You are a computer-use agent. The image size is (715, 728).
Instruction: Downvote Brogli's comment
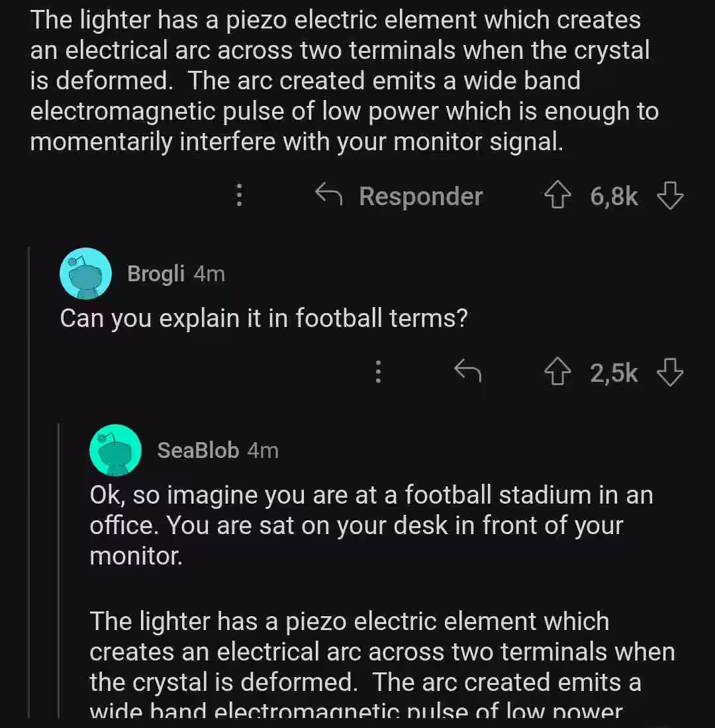point(670,372)
